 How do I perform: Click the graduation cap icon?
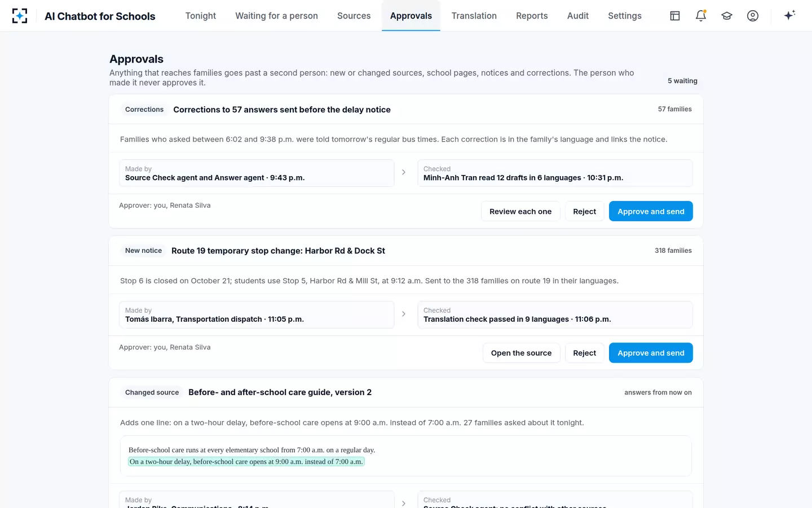pos(727,16)
